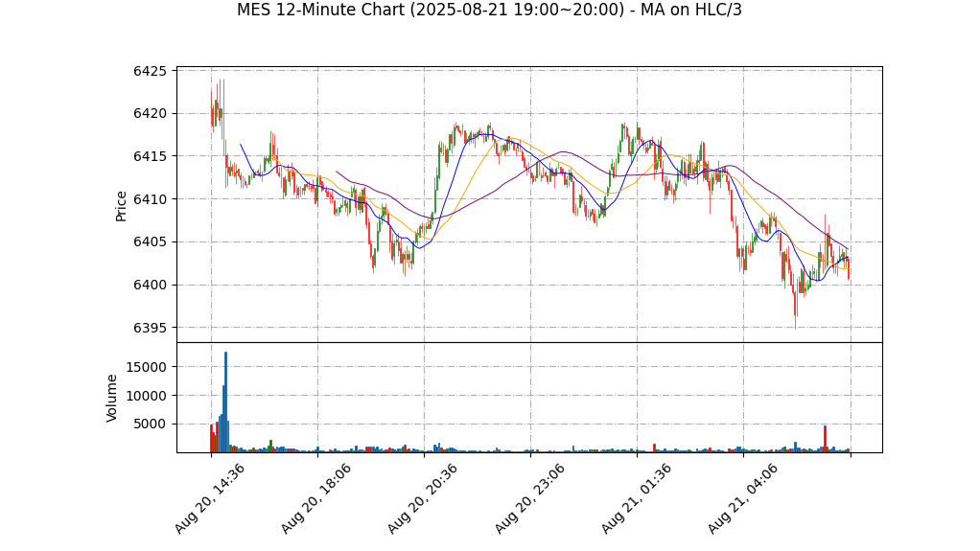The width and height of the screenshot is (980, 551).
Task: Click the 'Volume' axis title
Action: [111, 398]
